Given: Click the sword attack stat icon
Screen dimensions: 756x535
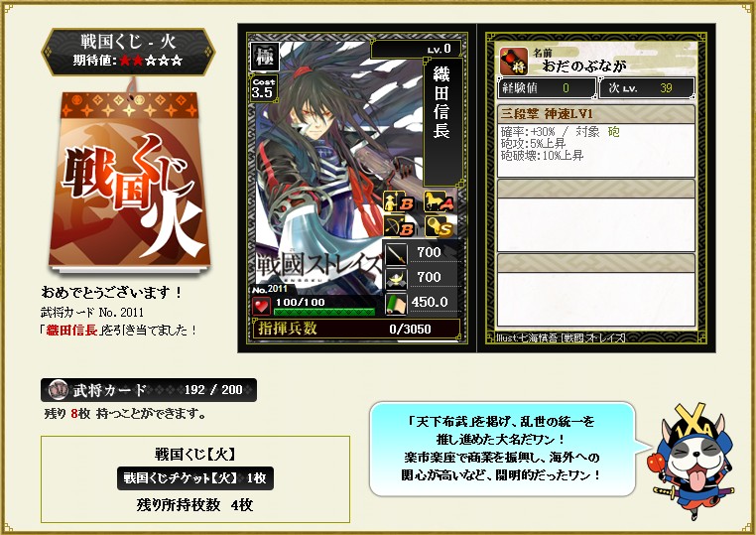Looking at the screenshot, I should [396, 253].
